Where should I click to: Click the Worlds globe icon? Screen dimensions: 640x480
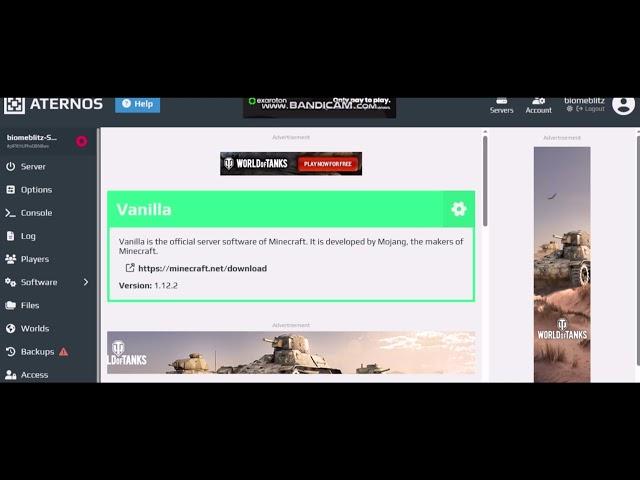coord(11,329)
